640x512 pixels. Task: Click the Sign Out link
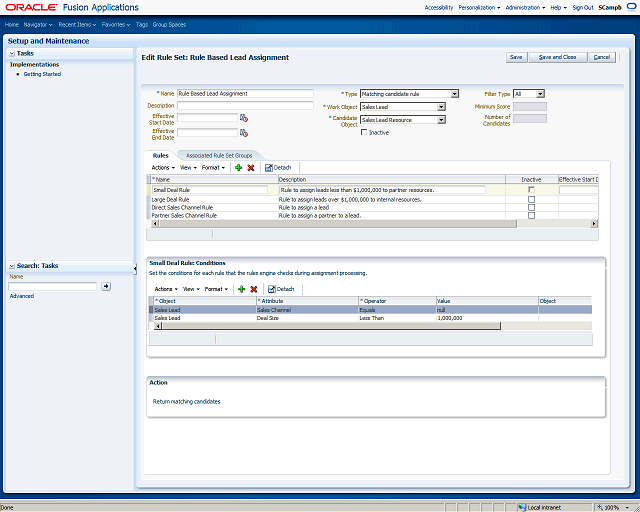click(x=583, y=7)
